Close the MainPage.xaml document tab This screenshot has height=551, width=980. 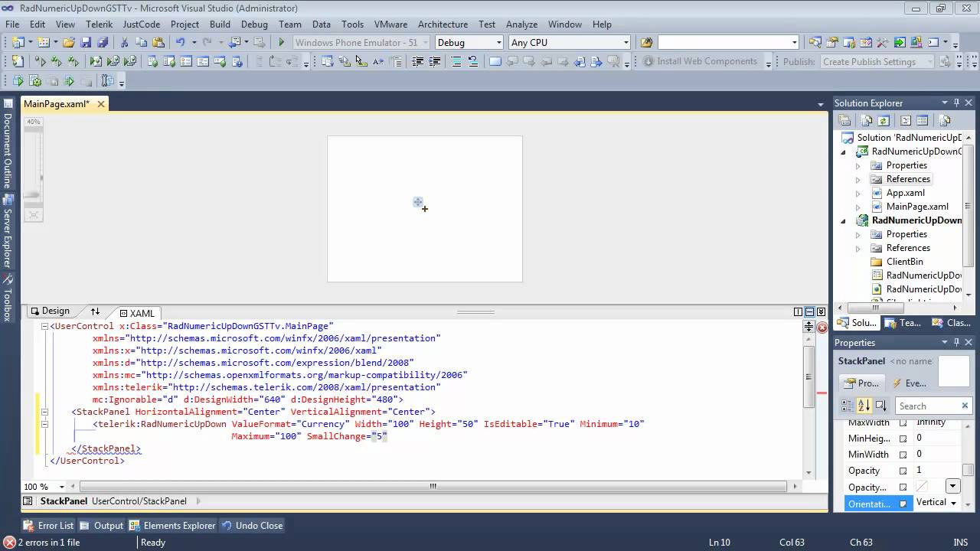(100, 104)
